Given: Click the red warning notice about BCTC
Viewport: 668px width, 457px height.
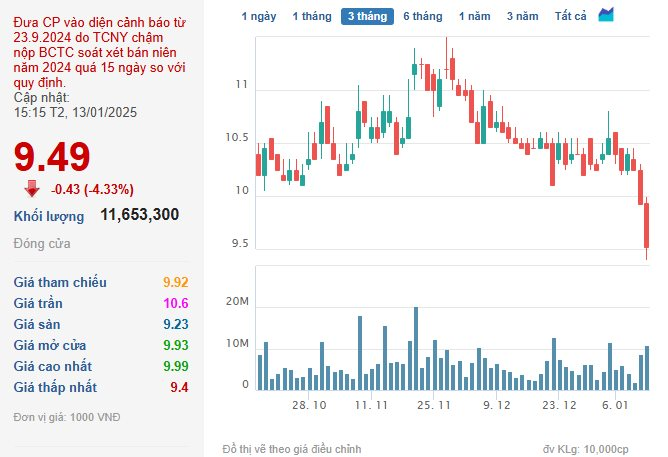Looking at the screenshot, I should pos(100,52).
